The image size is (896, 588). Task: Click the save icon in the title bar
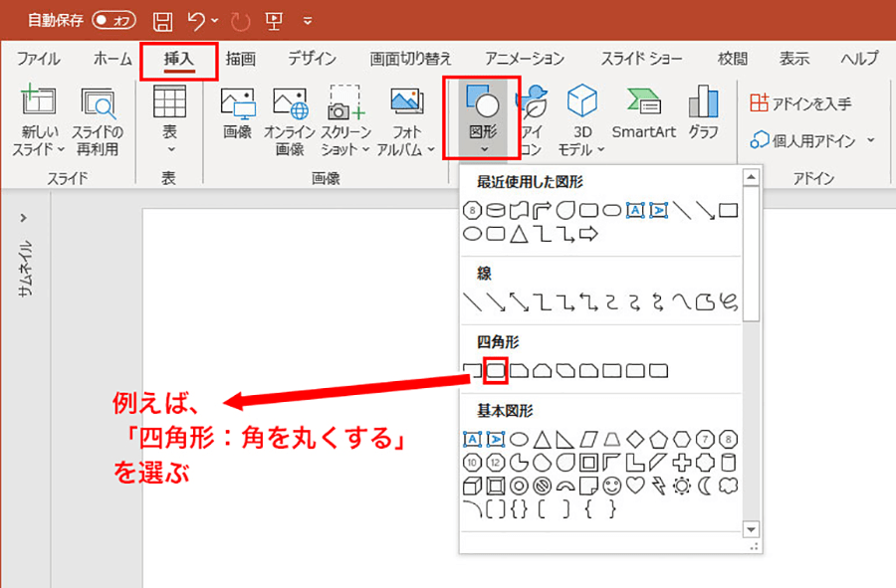pyautogui.click(x=163, y=20)
